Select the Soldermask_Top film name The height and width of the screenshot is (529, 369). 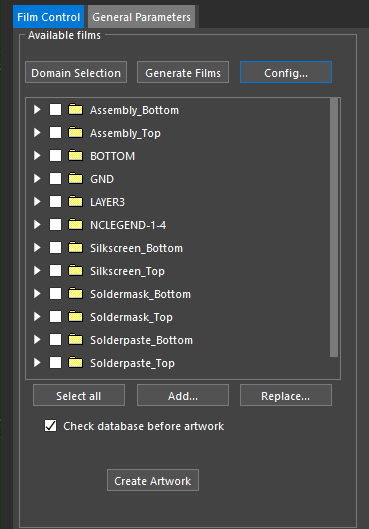click(131, 317)
